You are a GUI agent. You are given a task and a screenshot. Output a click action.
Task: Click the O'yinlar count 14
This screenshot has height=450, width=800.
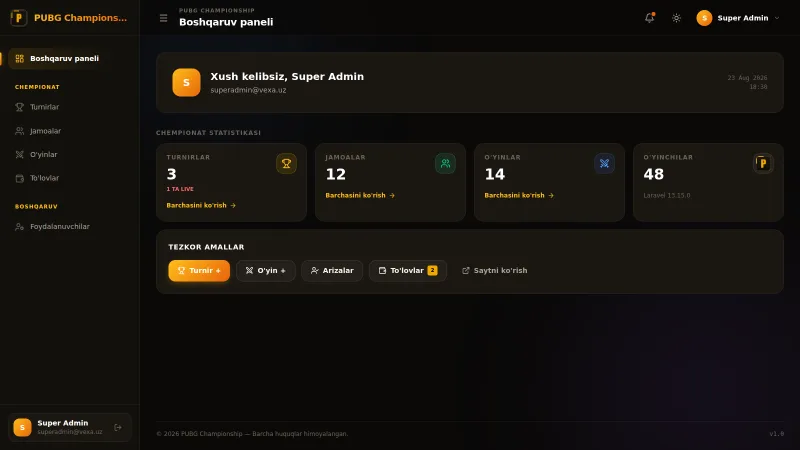[494, 174]
